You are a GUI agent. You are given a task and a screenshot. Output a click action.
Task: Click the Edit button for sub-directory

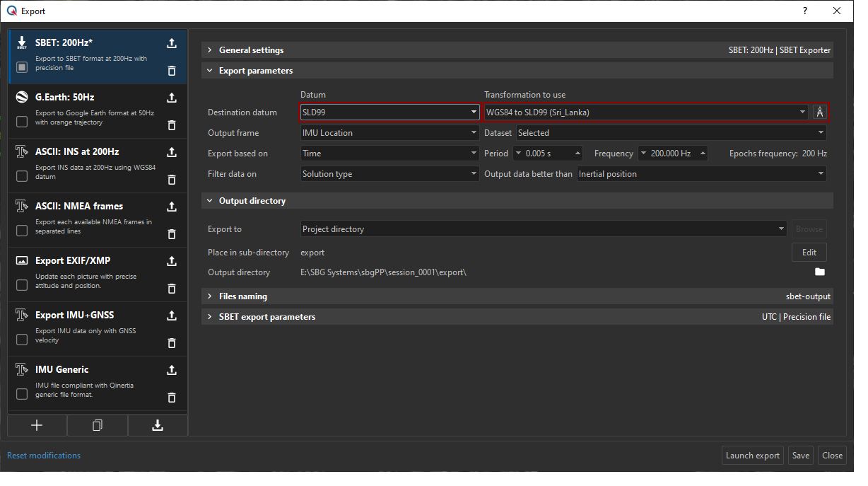[809, 252]
